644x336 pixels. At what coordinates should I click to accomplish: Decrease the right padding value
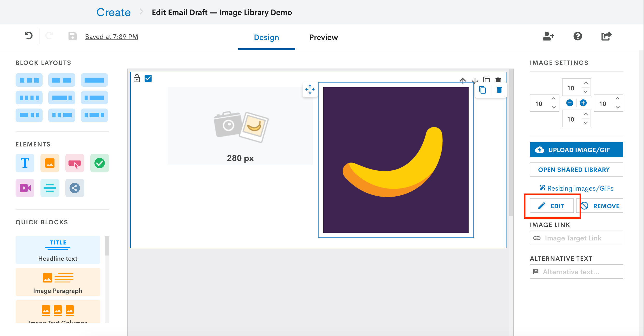[618, 107]
